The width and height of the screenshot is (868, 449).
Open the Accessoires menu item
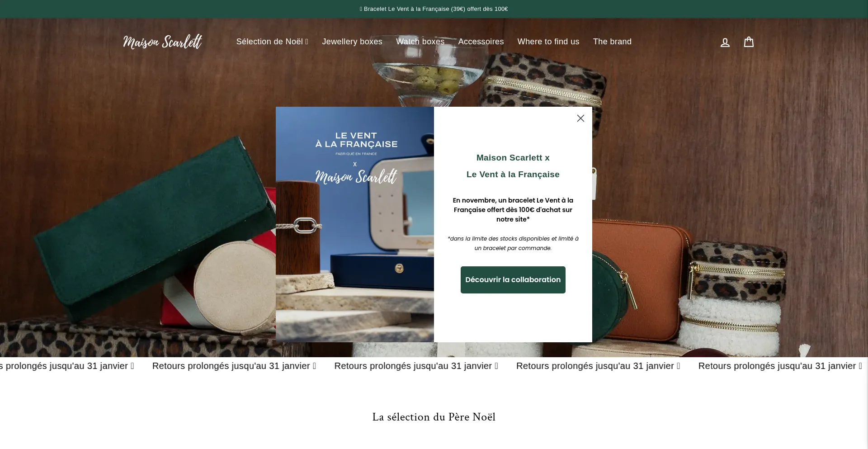pyautogui.click(x=481, y=42)
